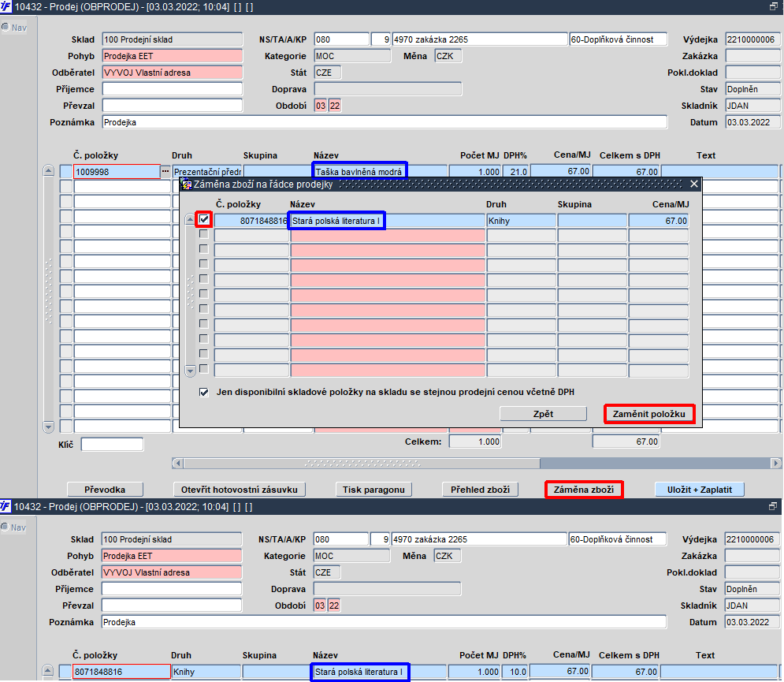
Task: Select the Nav radio in upper window
Action: click(x=6, y=27)
